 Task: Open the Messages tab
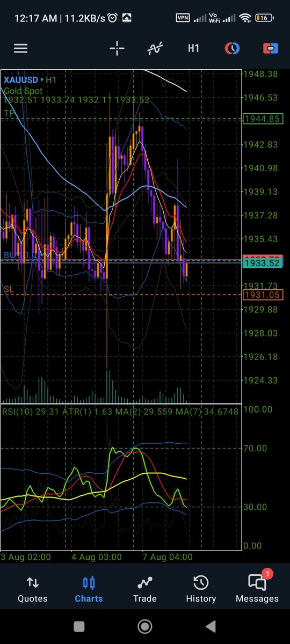[x=257, y=589]
